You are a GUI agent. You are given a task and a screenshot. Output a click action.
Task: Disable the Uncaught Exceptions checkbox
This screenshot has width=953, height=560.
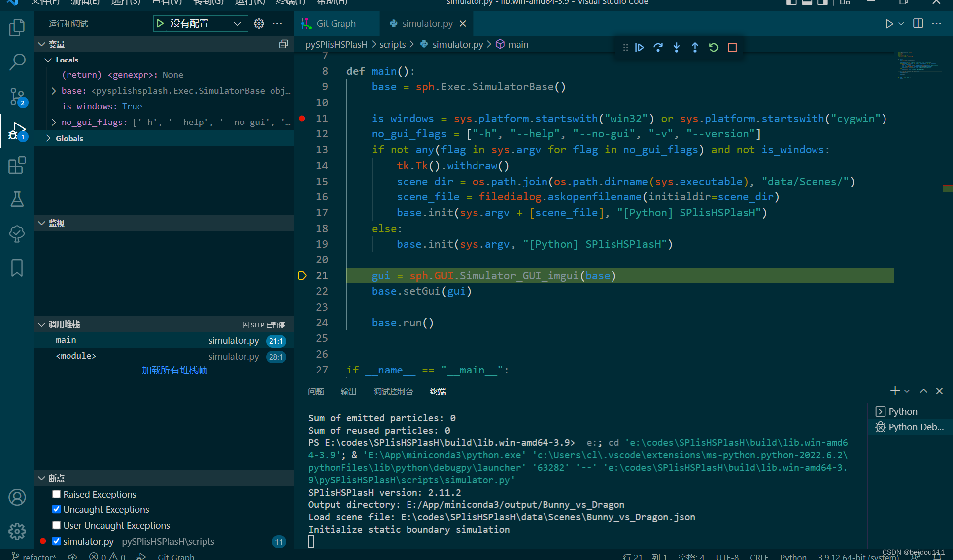56,509
